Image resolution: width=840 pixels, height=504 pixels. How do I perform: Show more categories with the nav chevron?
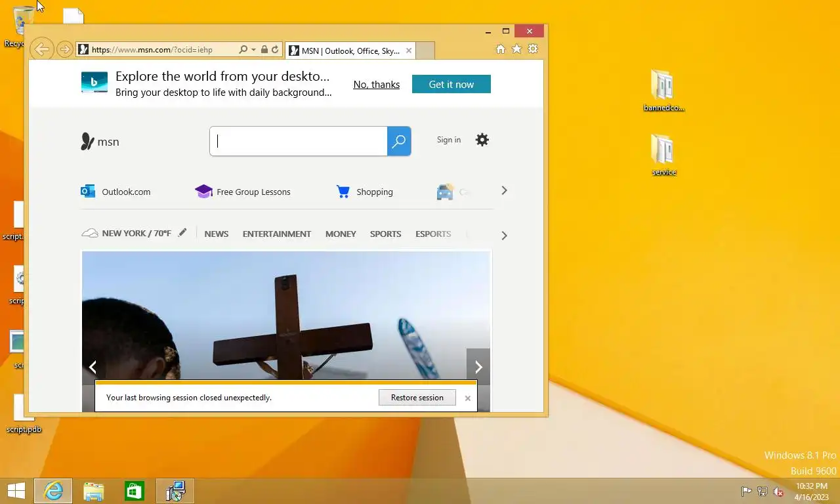pyautogui.click(x=504, y=235)
